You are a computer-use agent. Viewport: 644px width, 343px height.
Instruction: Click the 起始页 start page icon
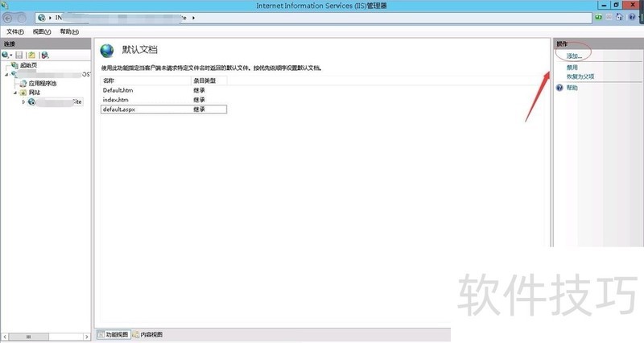point(14,65)
